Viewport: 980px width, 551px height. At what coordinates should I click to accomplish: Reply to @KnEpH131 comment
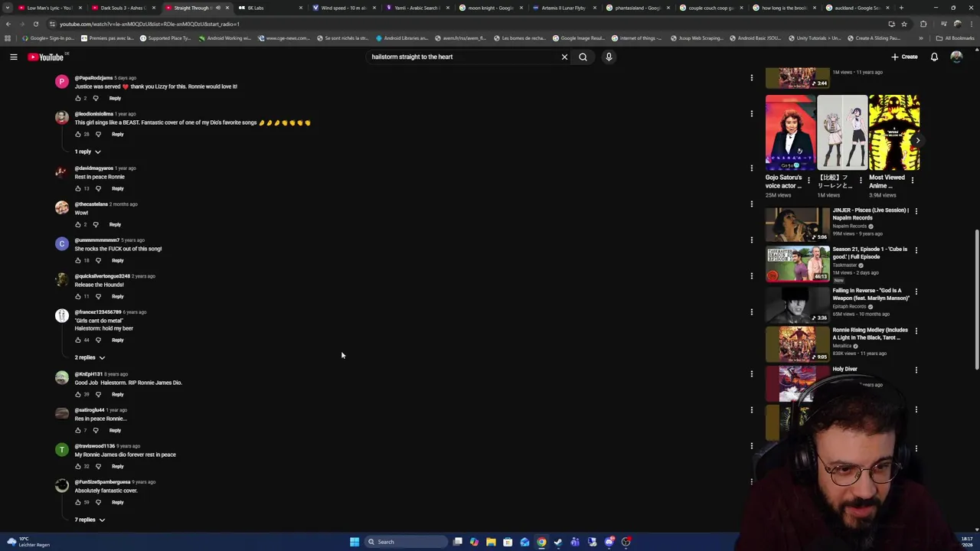(117, 394)
